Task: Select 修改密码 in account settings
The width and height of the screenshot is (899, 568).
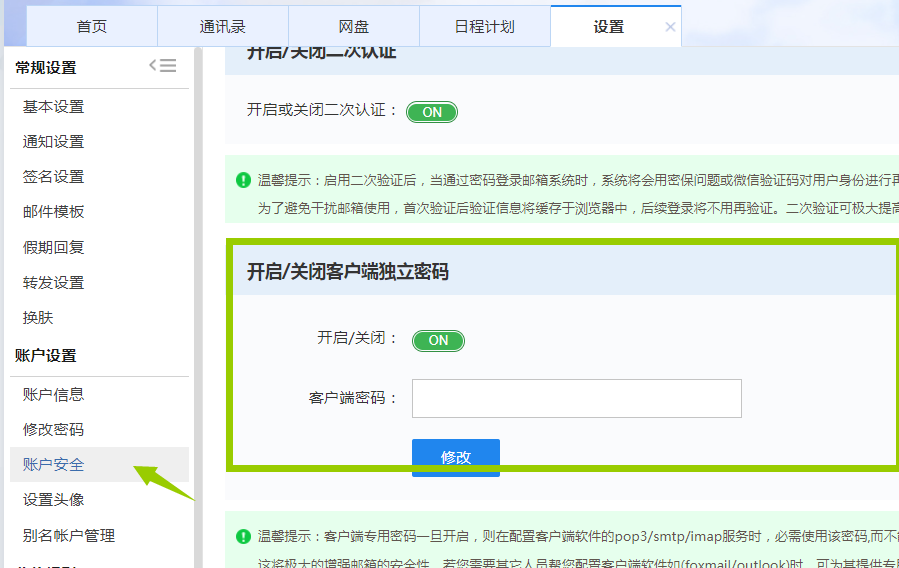Action: tap(54, 430)
